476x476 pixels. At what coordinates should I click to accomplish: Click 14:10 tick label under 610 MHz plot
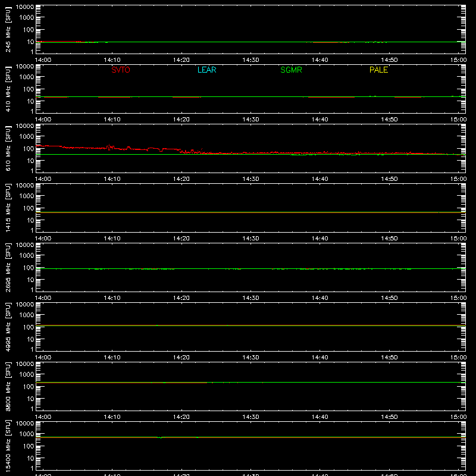pos(112,179)
